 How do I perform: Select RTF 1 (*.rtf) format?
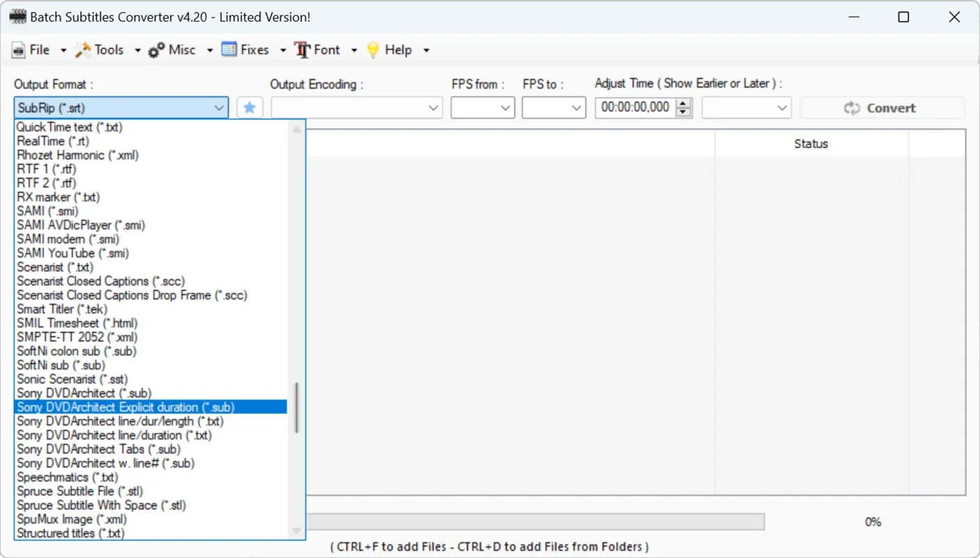click(151, 169)
